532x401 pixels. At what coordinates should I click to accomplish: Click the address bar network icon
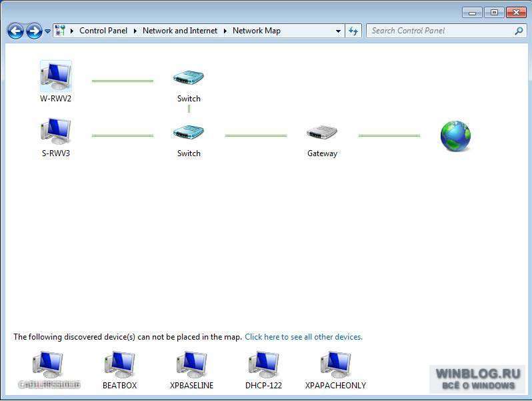(x=60, y=31)
